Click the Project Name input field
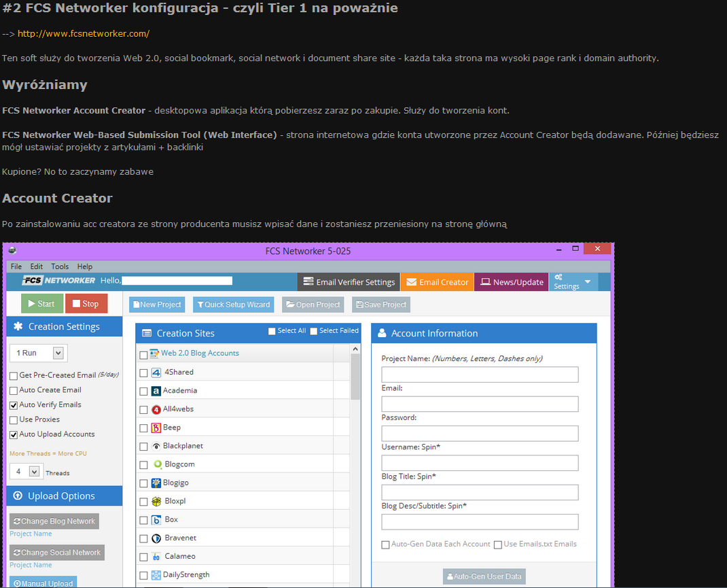The height and width of the screenshot is (588, 727). tap(480, 375)
